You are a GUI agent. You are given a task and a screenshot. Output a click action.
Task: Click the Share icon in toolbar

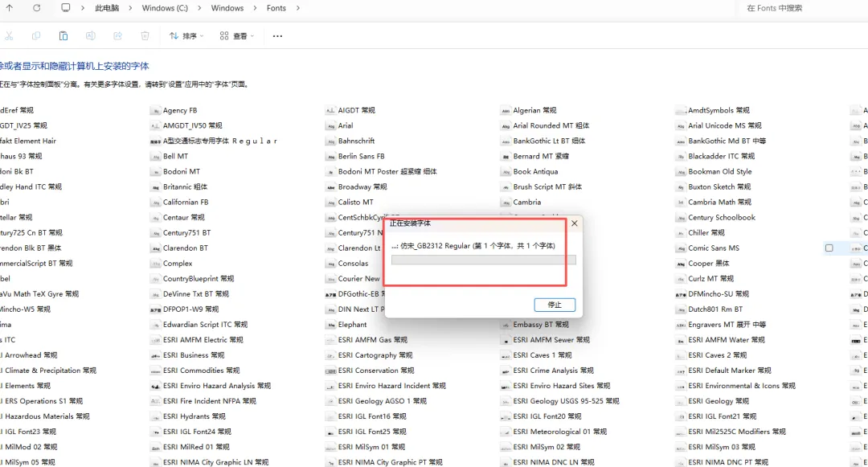117,36
